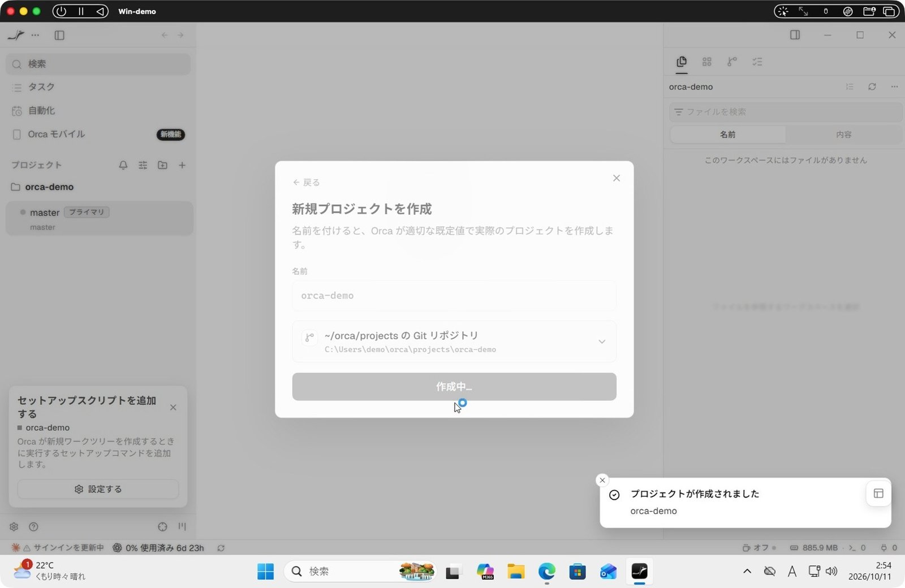
Task: Click the add-folder icon in プロジェクト header
Action: [x=162, y=165]
